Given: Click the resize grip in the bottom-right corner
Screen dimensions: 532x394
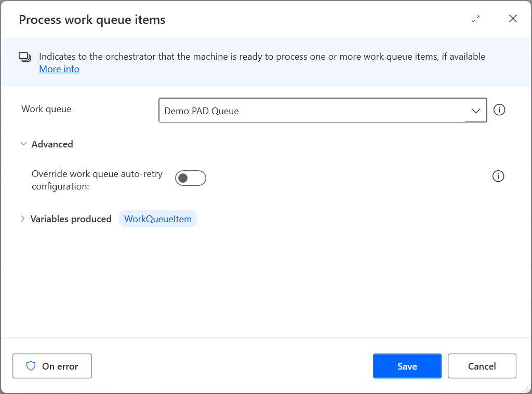Looking at the screenshot, I should (x=527, y=389).
